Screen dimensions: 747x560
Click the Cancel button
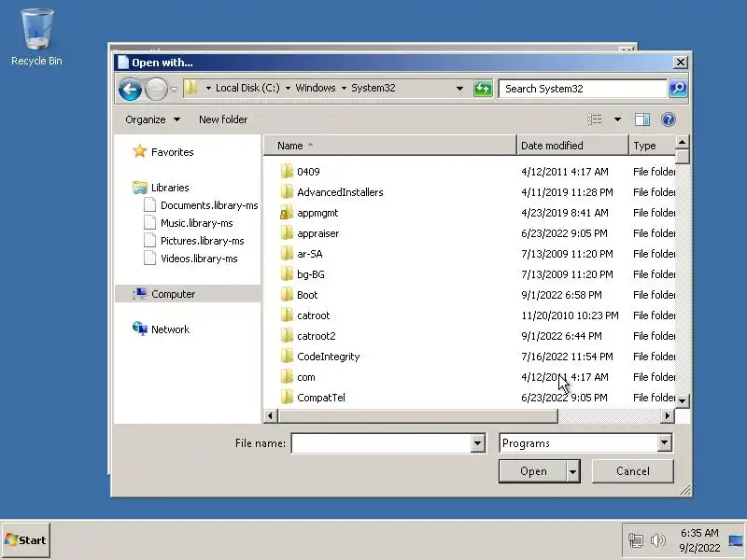(633, 471)
